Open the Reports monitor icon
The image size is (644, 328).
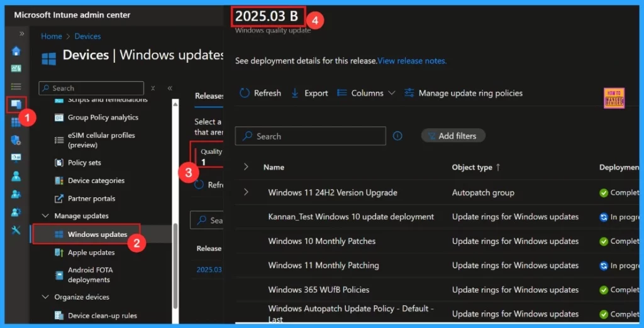pyautogui.click(x=16, y=158)
